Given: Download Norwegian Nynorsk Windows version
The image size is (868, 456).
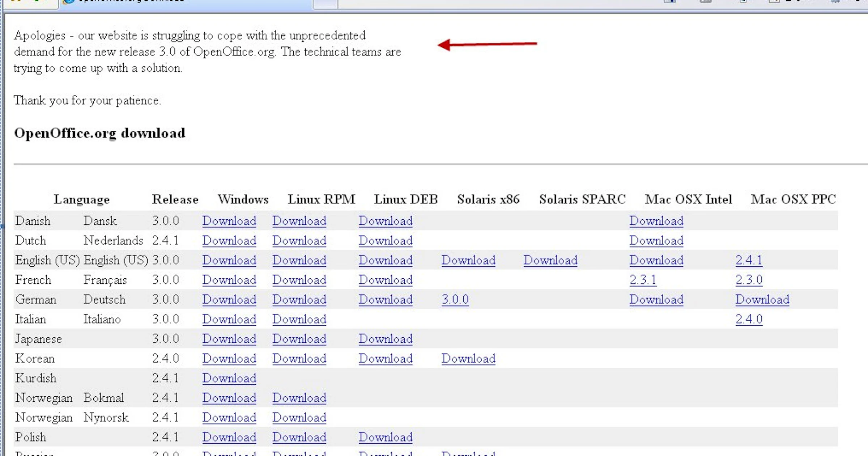Looking at the screenshot, I should point(229,418).
